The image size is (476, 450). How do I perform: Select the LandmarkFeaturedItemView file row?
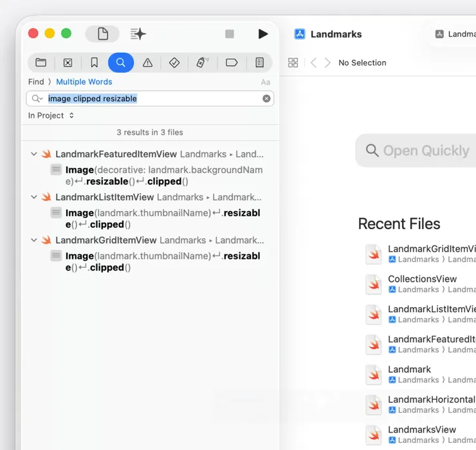point(150,154)
